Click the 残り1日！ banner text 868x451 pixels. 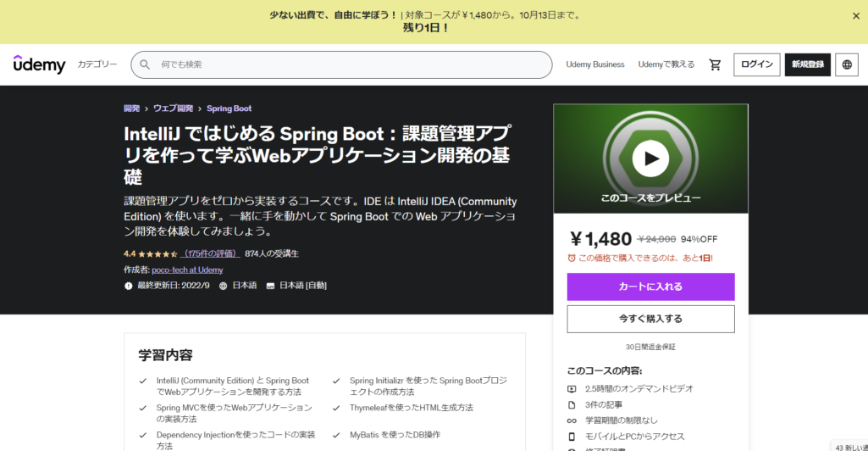pos(426,28)
